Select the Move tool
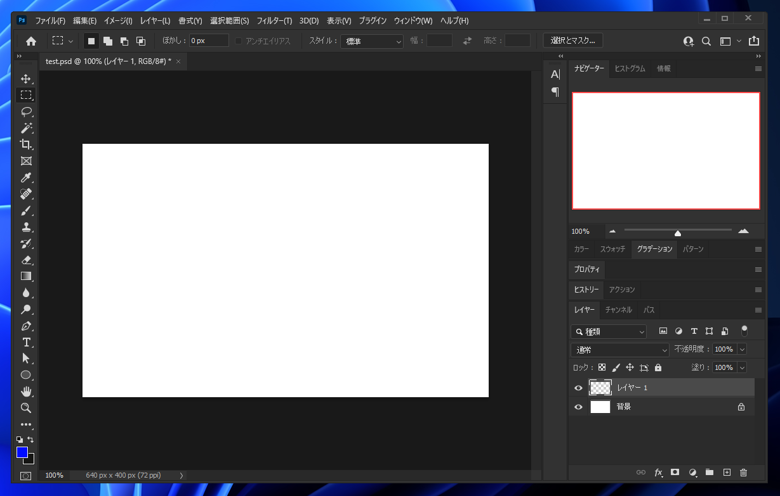The image size is (780, 496). 26,78
